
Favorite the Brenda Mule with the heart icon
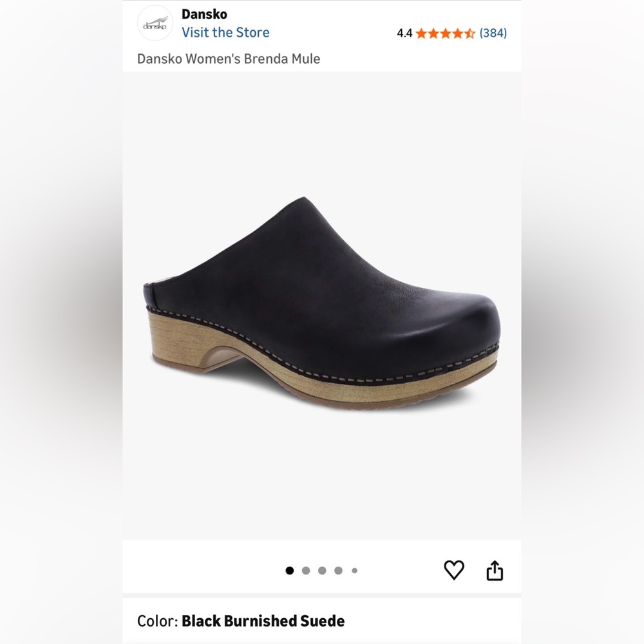[x=455, y=569]
